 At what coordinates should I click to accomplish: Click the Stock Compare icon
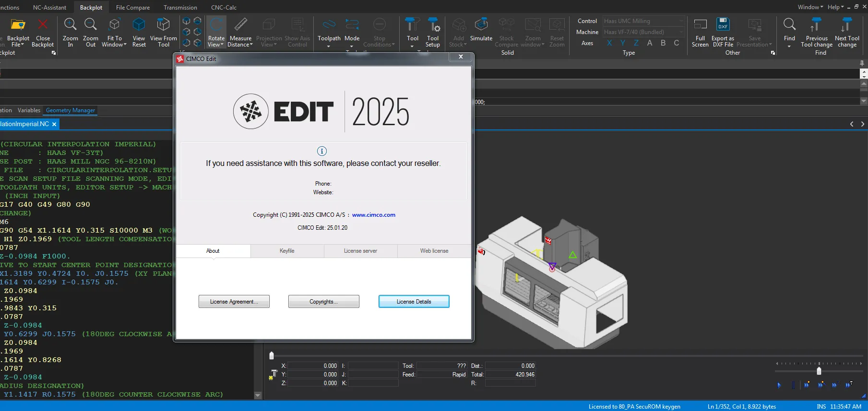coord(506,24)
